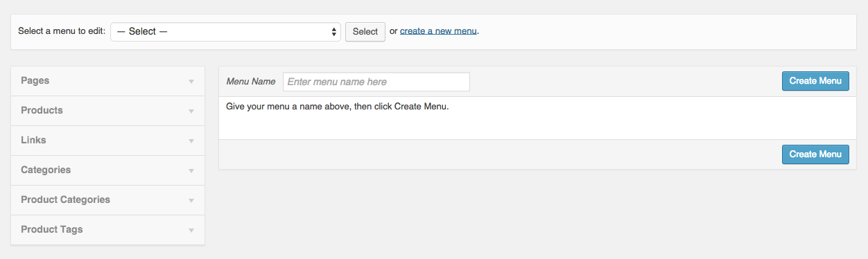This screenshot has height=259, width=868.
Task: Click the Select button
Action: tap(365, 32)
